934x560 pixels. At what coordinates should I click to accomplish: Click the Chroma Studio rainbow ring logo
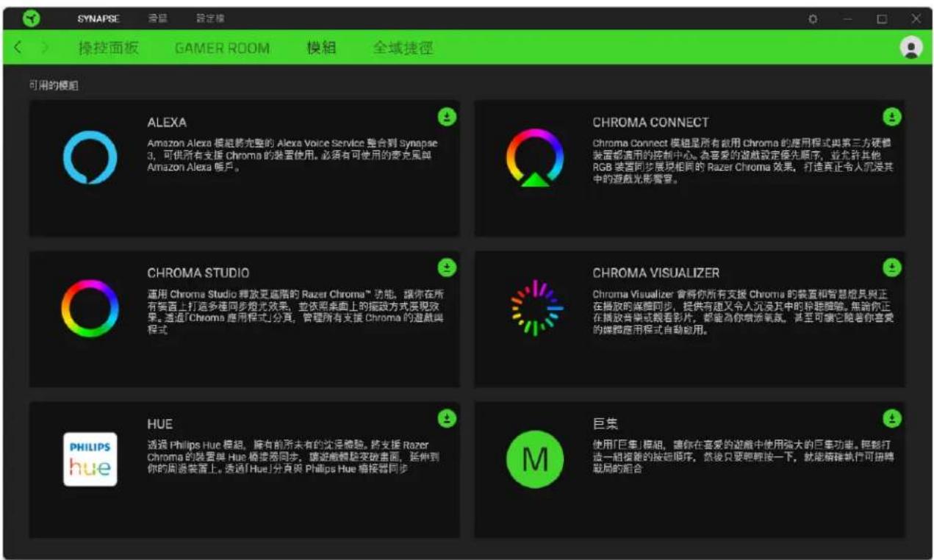pos(90,307)
